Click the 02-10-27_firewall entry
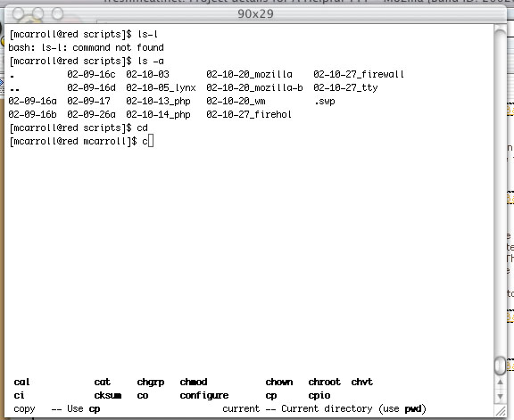Viewport: 514px width, 420px height. (x=359, y=74)
